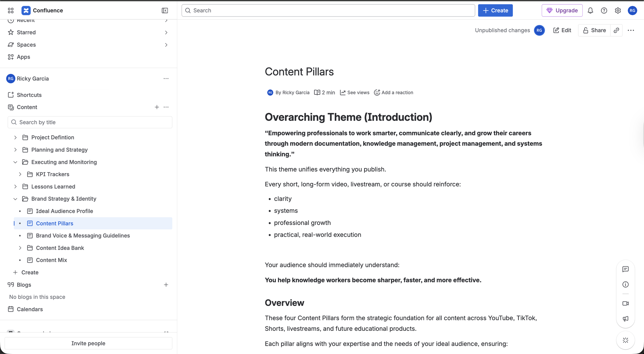Copy the page link icon
The image size is (644, 354).
(616, 30)
